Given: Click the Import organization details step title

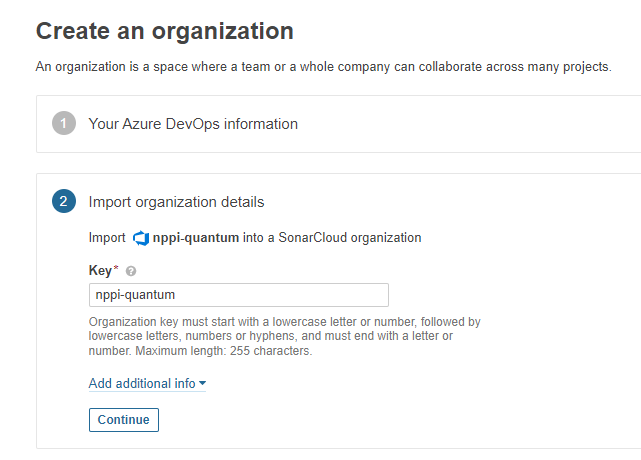Looking at the screenshot, I should (176, 202).
